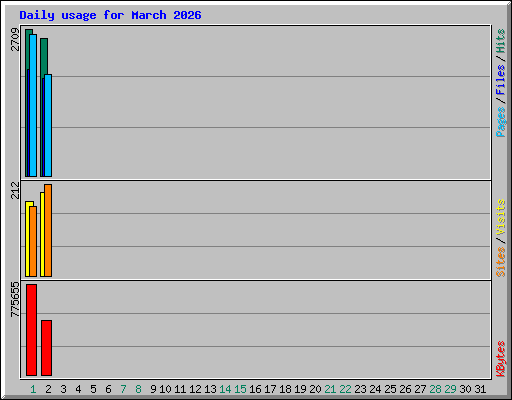The height and width of the screenshot is (400, 512).
Task: Click the 212 axis maximum label
Action: click(x=15, y=190)
